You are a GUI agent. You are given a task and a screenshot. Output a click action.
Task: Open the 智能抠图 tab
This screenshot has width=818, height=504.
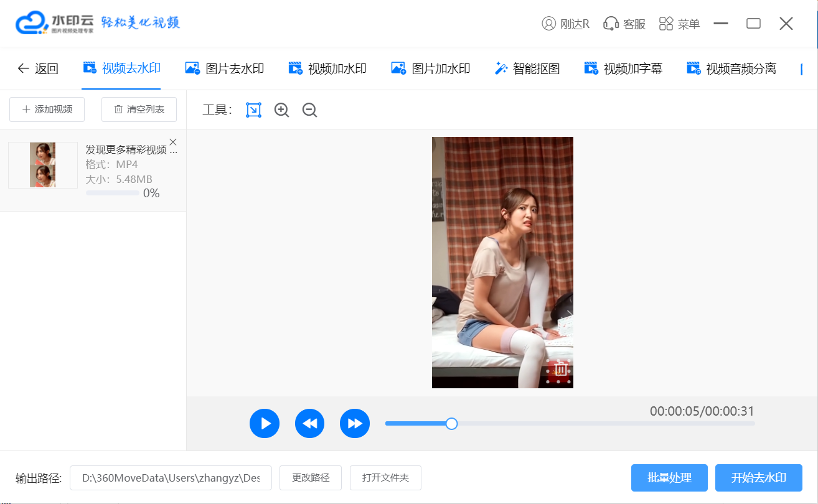(527, 68)
